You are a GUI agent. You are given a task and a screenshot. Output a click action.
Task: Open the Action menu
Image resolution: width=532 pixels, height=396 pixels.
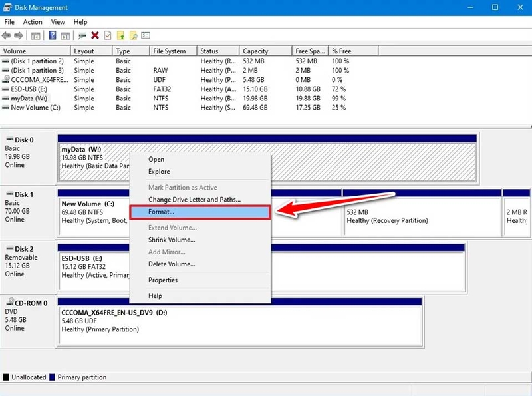coord(33,22)
